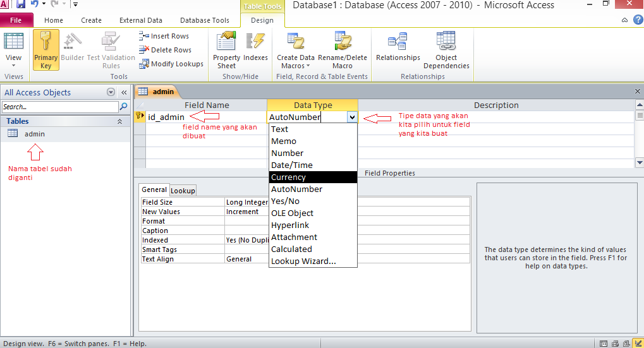Switch to the Database Tools tab
This screenshot has height=348, width=644.
205,20
